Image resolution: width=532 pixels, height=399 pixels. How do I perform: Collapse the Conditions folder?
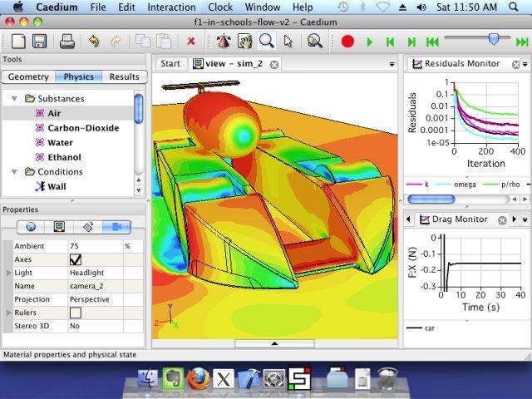click(14, 172)
